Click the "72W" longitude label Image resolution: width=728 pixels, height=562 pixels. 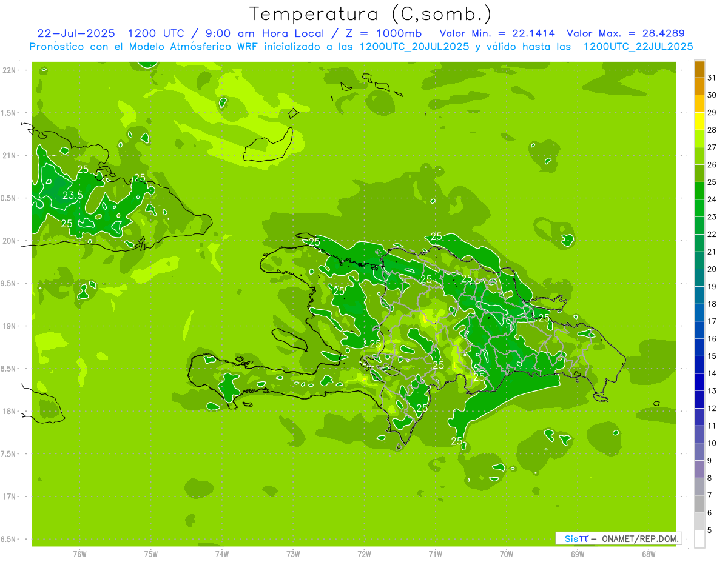point(364,554)
